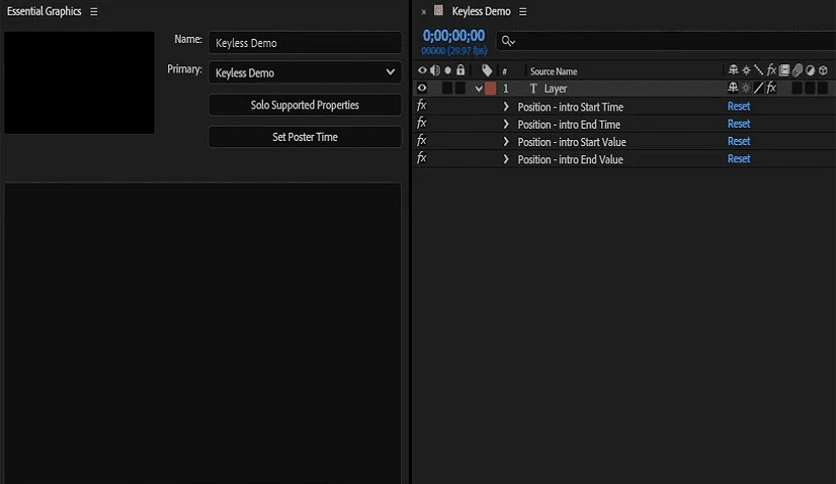Click the Adjustment Layer header icon
Image resolution: width=836 pixels, height=484 pixels.
click(810, 70)
